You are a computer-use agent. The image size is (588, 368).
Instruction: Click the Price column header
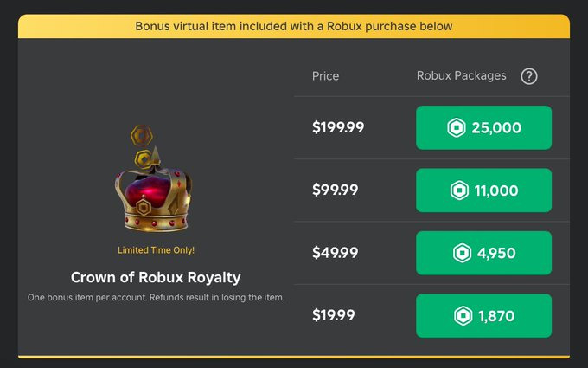click(325, 76)
